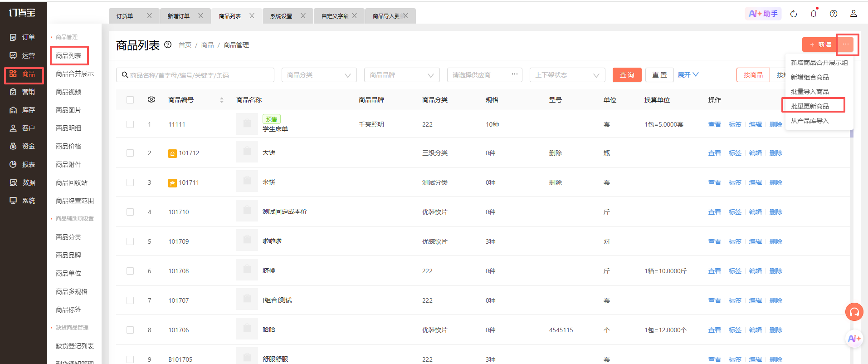The height and width of the screenshot is (364, 868).
Task: Click the 重置 reset button
Action: click(x=659, y=75)
